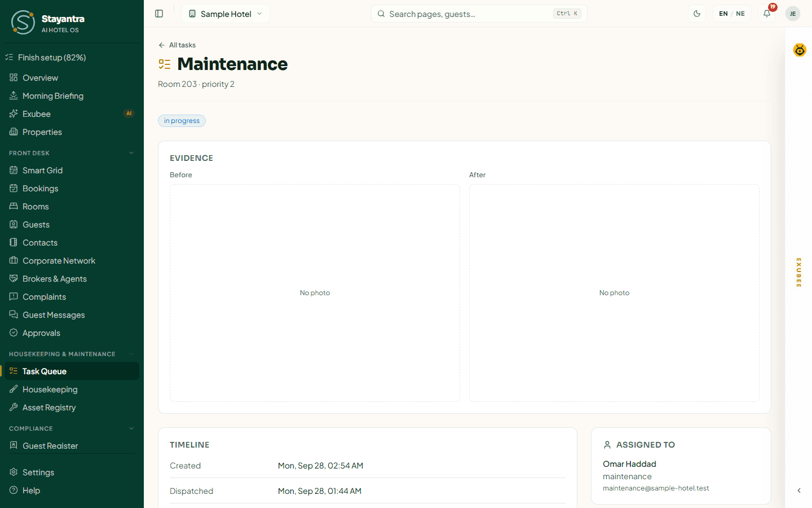Click the Bookings icon
This screenshot has width=812, height=508.
14,189
